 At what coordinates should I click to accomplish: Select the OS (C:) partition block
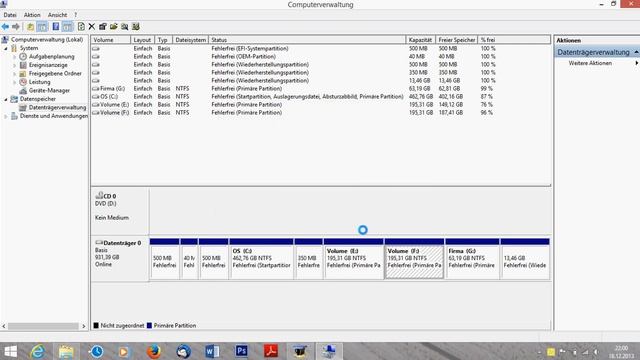[x=261, y=259]
